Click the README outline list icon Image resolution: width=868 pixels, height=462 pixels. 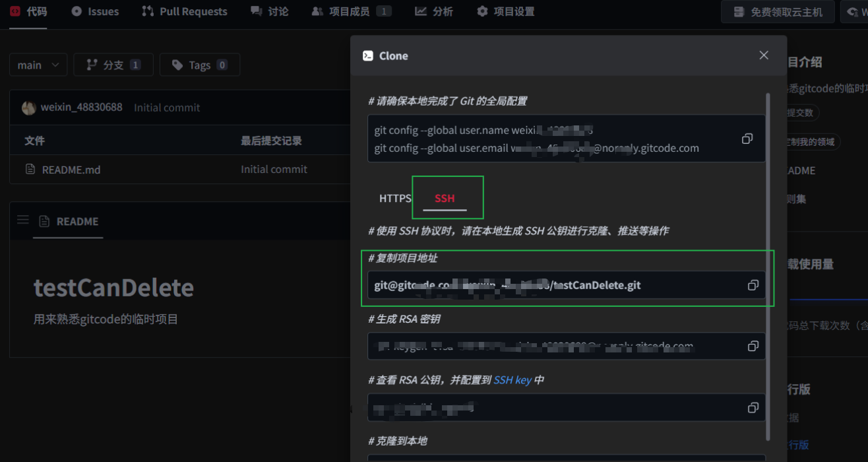[x=23, y=220]
